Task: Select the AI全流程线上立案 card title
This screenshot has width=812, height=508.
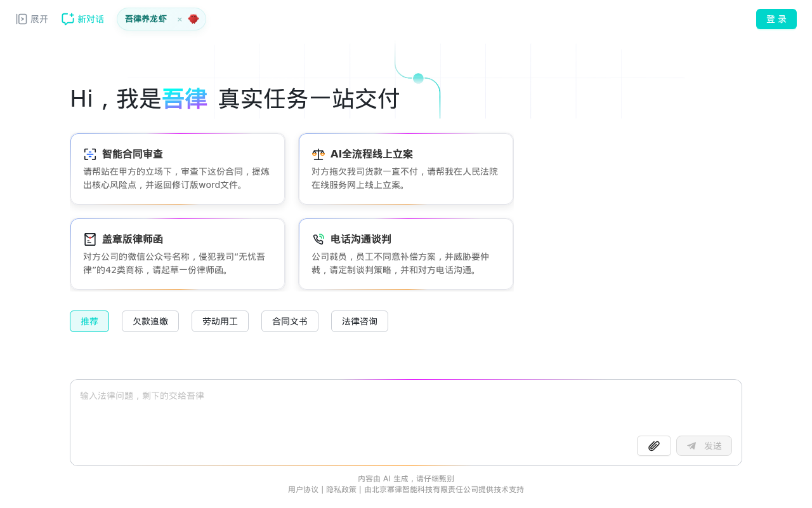Action: pos(372,154)
